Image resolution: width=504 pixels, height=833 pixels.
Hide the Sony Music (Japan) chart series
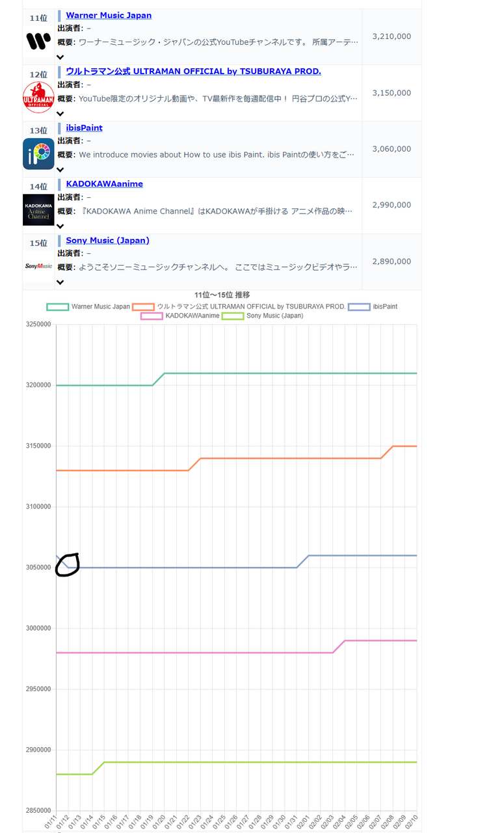click(233, 316)
